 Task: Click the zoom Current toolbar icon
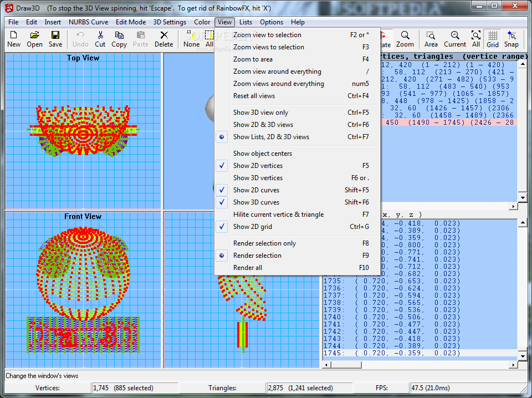[455, 39]
